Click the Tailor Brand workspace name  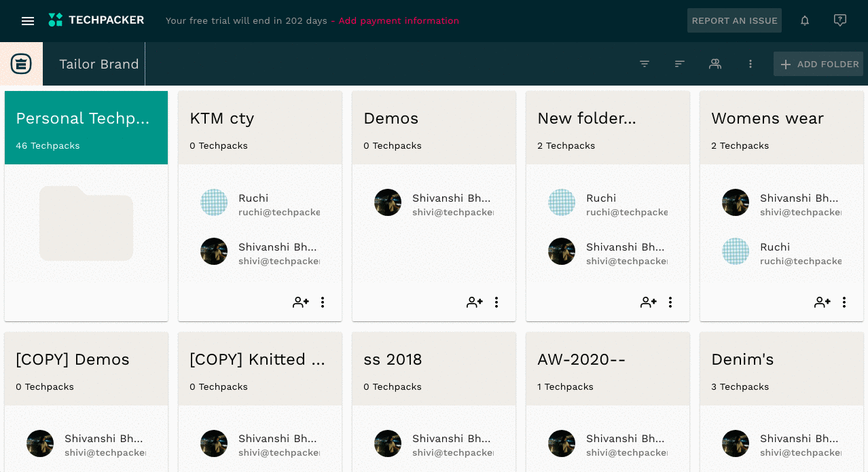coord(99,64)
